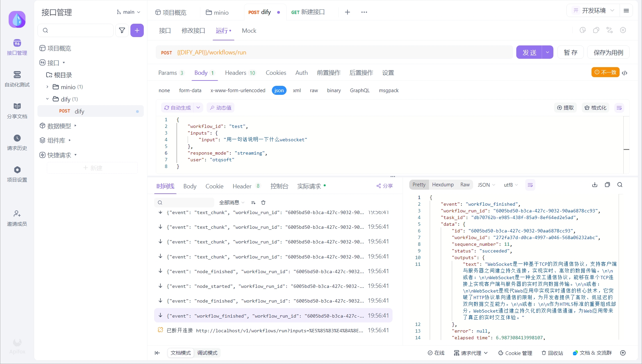Select the form-data body type
Image resolution: width=642 pixels, height=364 pixels.
coord(190,90)
